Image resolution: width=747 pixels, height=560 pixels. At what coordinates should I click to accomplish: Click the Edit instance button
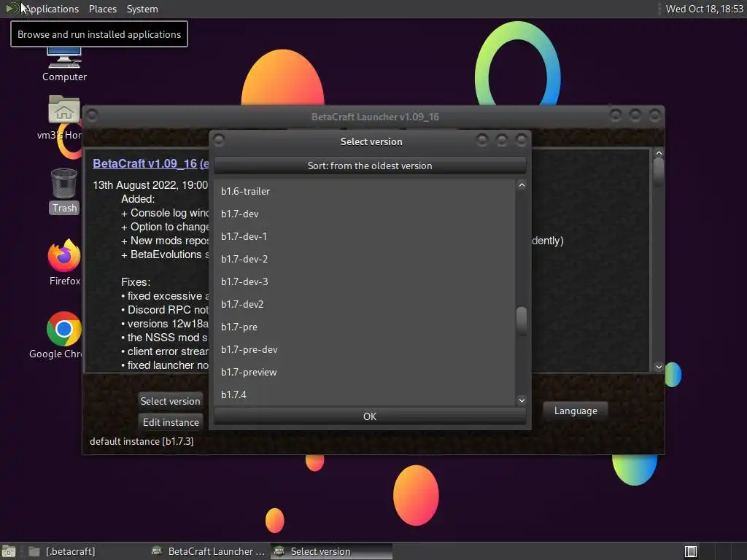coord(170,422)
